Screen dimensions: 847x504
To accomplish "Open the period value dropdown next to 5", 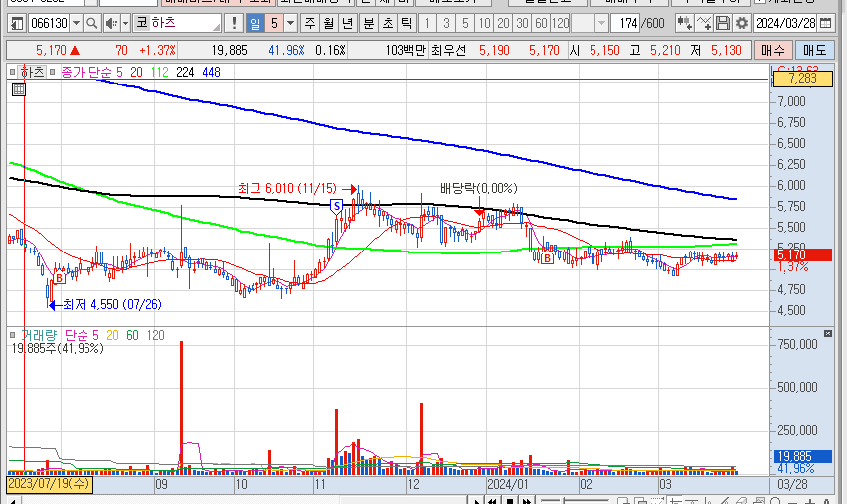I will [291, 23].
